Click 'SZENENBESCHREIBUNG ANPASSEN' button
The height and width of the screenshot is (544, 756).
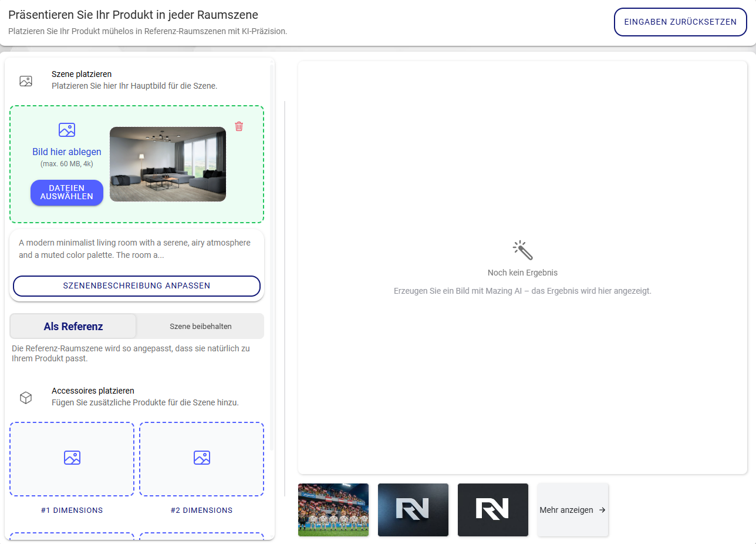tap(137, 286)
